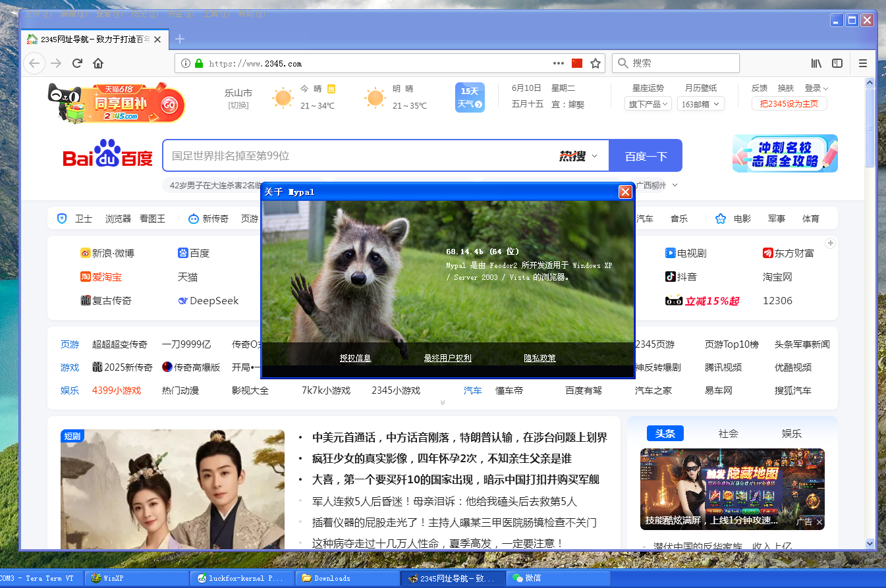Click the 新传奇 robot icon
The image size is (886, 588).
194,219
